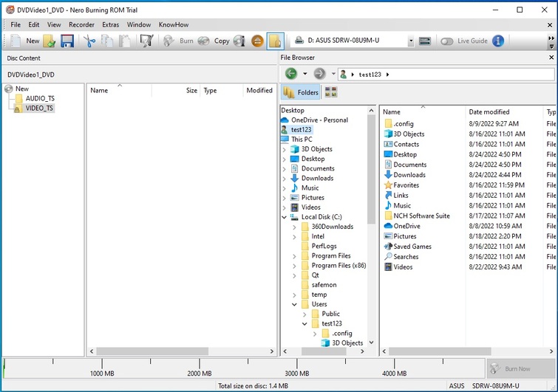
Task: Collapse the Local Disk (C:) node
Action: [284, 217]
